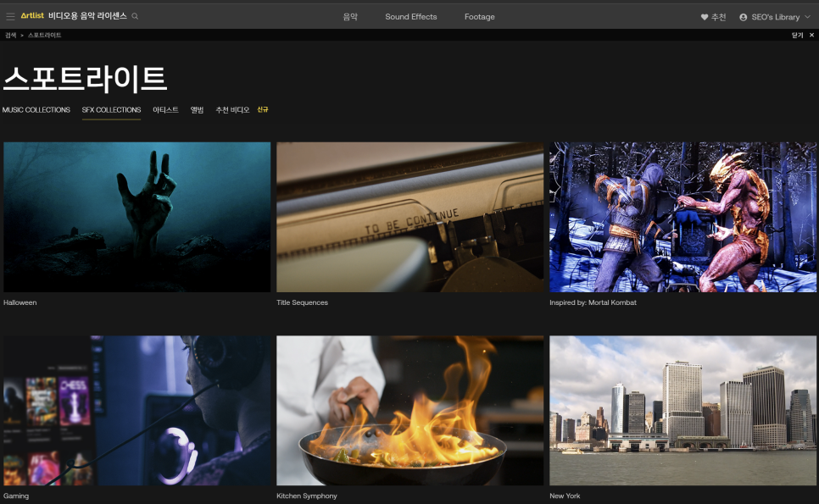Click the Kitchen Symphony label
The width and height of the screenshot is (819, 504).
point(307,496)
